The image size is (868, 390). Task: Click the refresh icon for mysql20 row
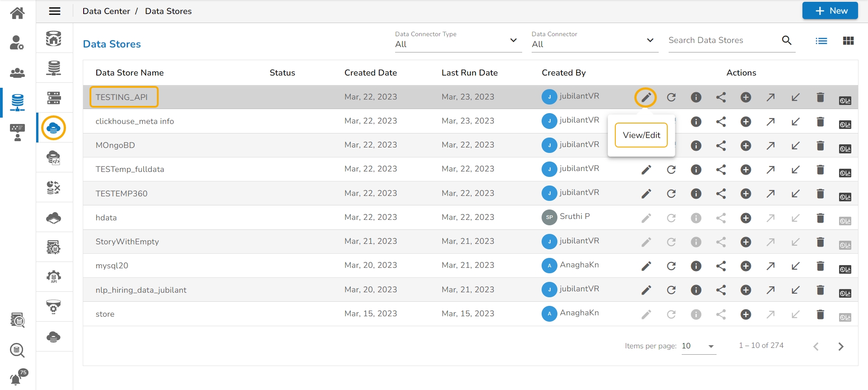pos(671,266)
